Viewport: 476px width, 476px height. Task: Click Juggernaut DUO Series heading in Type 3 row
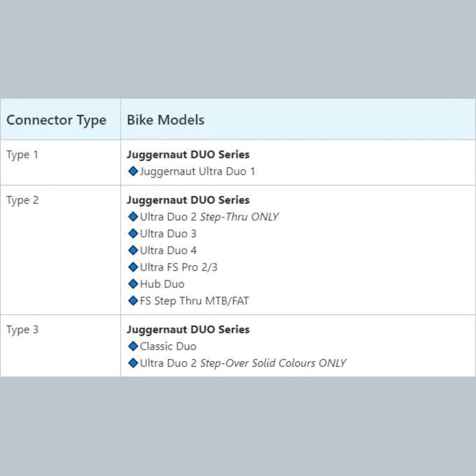[x=188, y=329]
